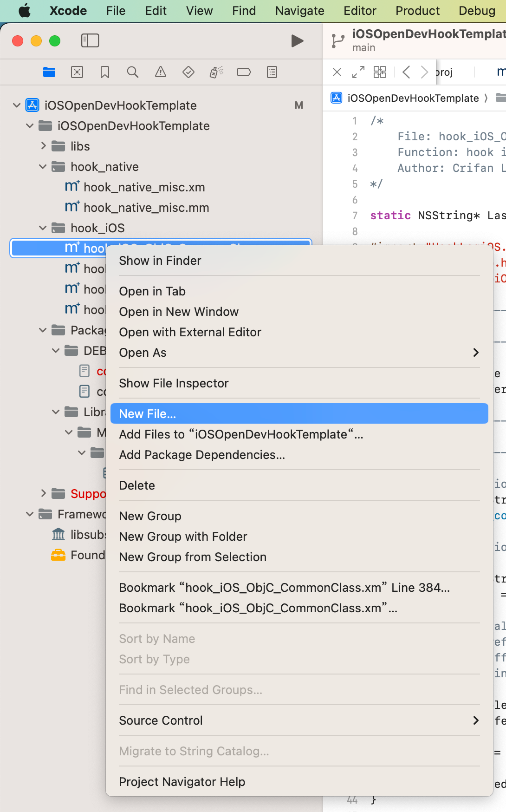Viewport: 506px width, 812px height.
Task: Choose Add Package Dependencies...
Action: (299, 455)
